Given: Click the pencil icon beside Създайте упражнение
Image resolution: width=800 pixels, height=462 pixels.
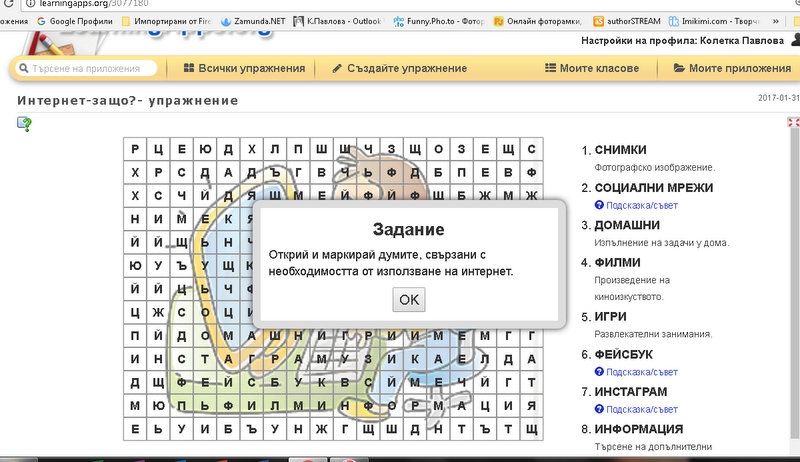Looking at the screenshot, I should (337, 68).
